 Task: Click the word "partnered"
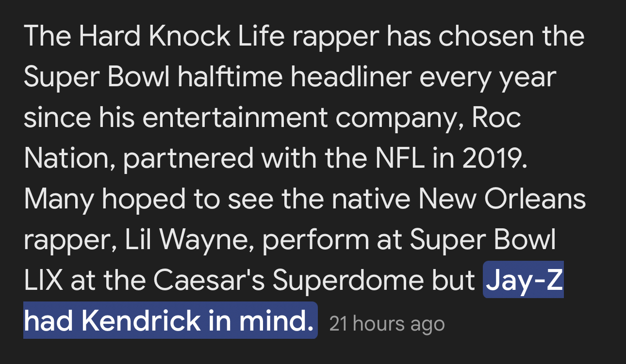pyautogui.click(x=188, y=158)
